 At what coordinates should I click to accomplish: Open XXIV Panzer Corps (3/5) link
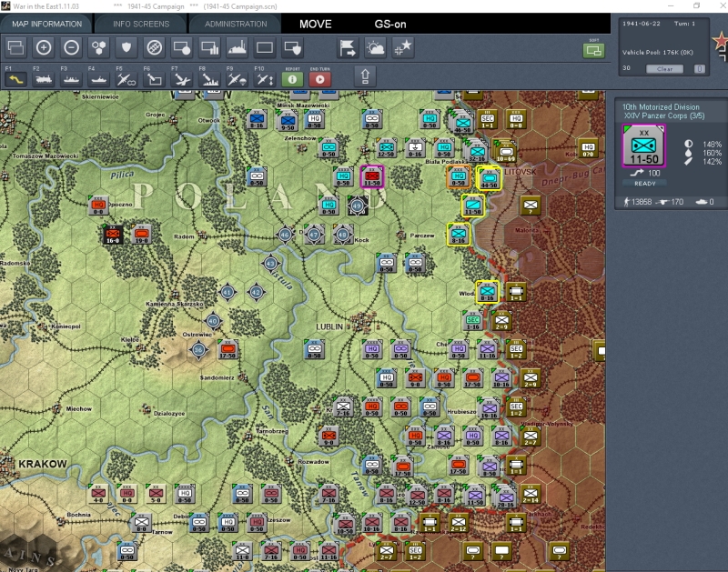click(664, 115)
